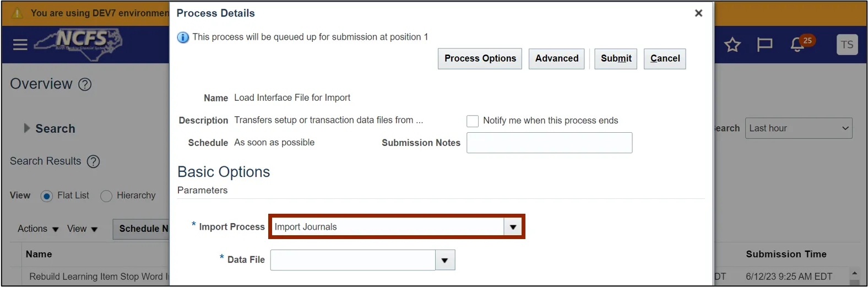
Task: Open the Actions menu
Action: tap(38, 229)
